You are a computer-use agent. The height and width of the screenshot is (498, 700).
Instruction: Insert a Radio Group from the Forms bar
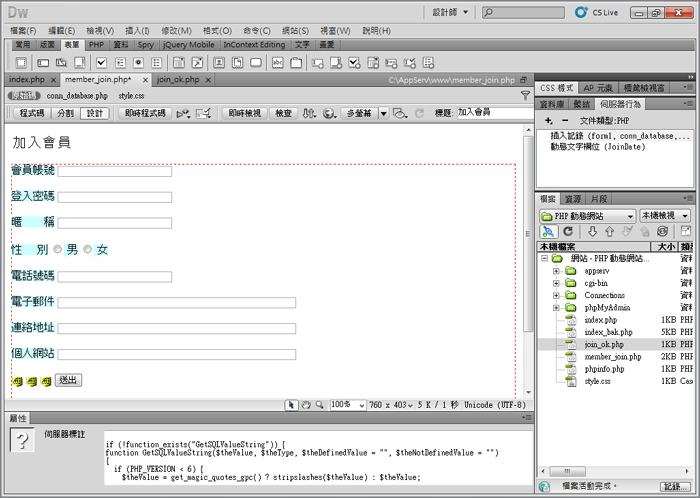[x=157, y=63]
